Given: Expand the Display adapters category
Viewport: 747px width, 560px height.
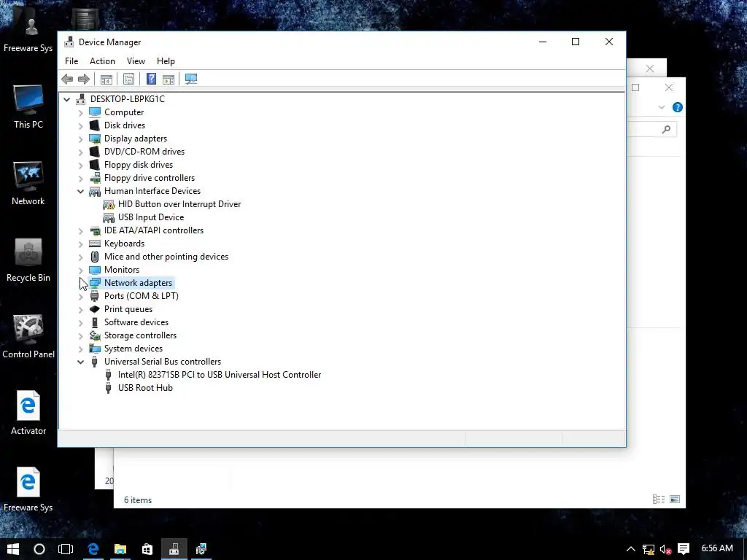Looking at the screenshot, I should tap(80, 139).
